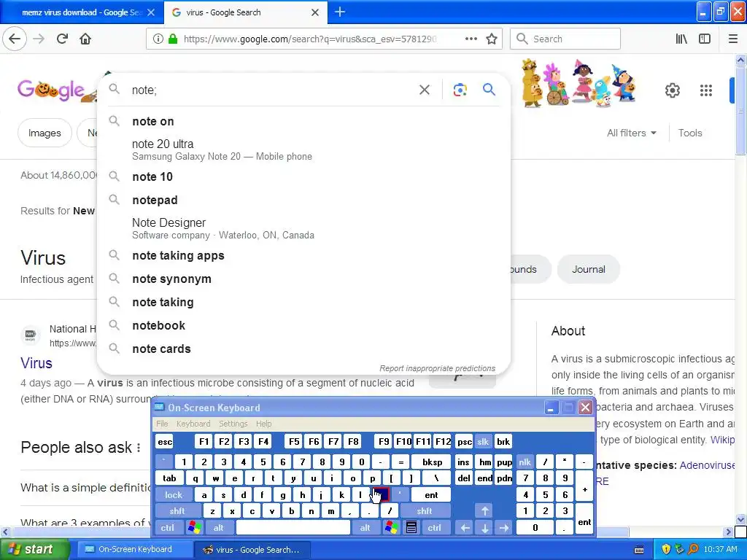The height and width of the screenshot is (560, 747).
Task: Open the Tools options on Google results
Action: coord(690,133)
